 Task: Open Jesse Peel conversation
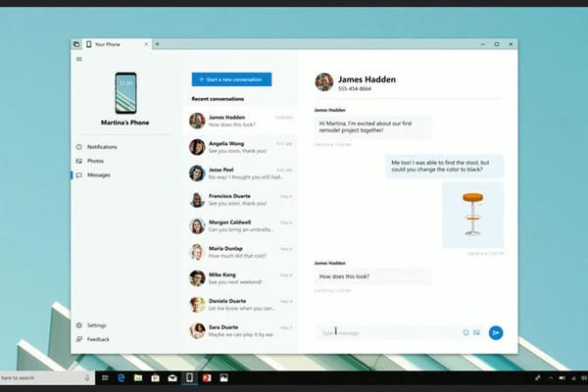[x=240, y=173]
